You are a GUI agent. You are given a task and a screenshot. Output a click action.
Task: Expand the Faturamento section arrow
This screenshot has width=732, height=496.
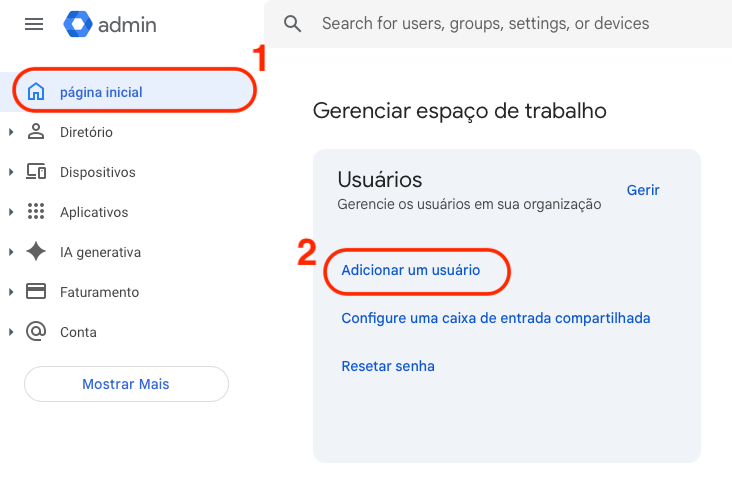[x=11, y=292]
